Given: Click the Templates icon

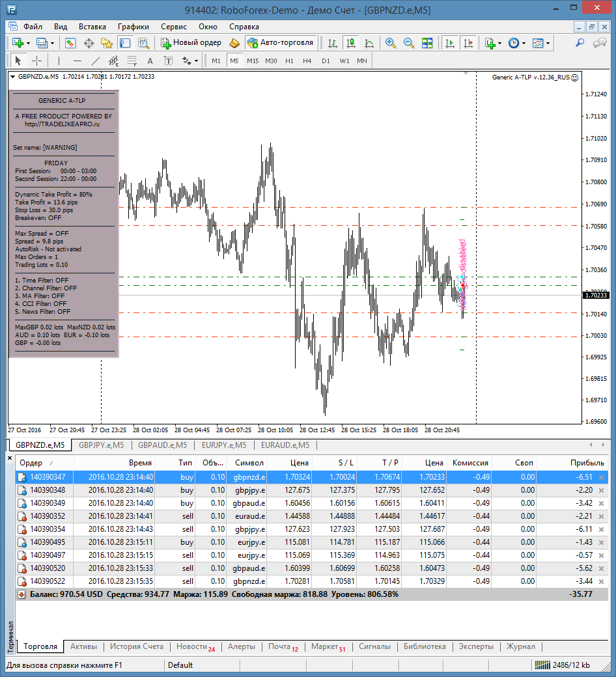Looking at the screenshot, I should point(538,43).
